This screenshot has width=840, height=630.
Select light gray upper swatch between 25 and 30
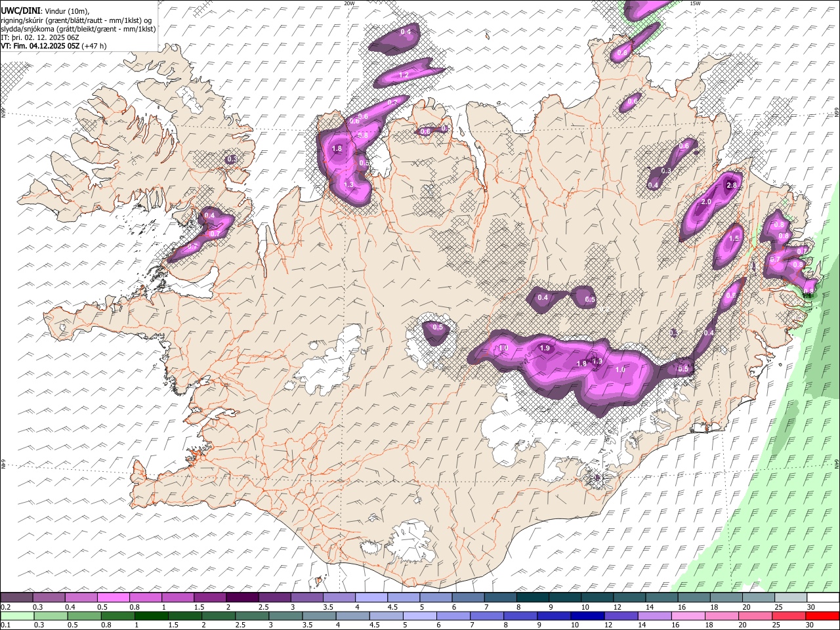791,598
